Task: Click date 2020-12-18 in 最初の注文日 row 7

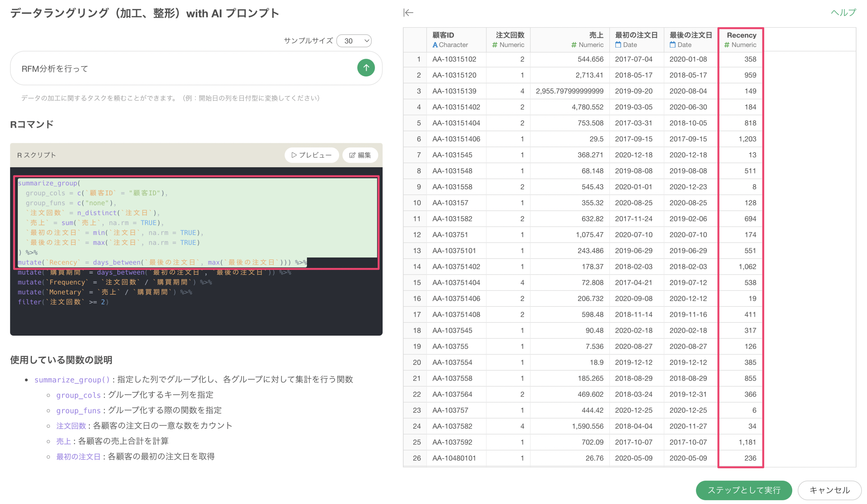Action: click(x=633, y=155)
